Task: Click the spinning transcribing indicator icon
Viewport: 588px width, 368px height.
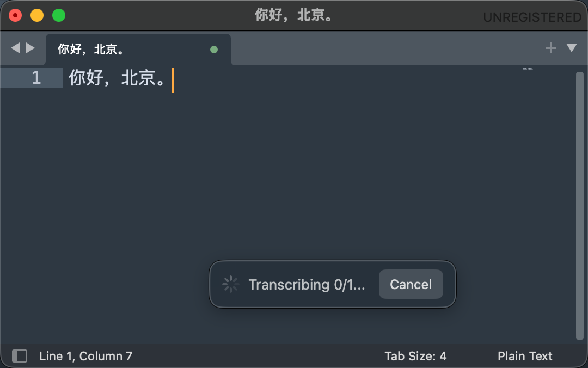Action: (231, 284)
